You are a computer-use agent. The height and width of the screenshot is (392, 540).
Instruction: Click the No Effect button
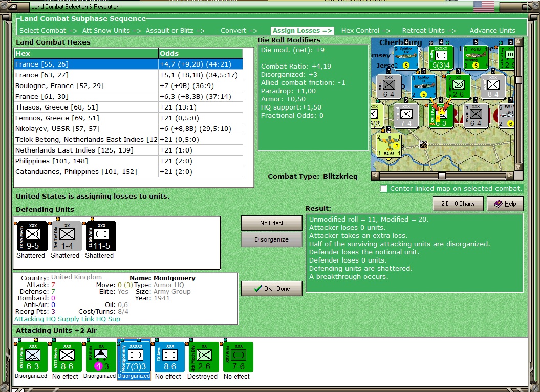click(x=272, y=223)
